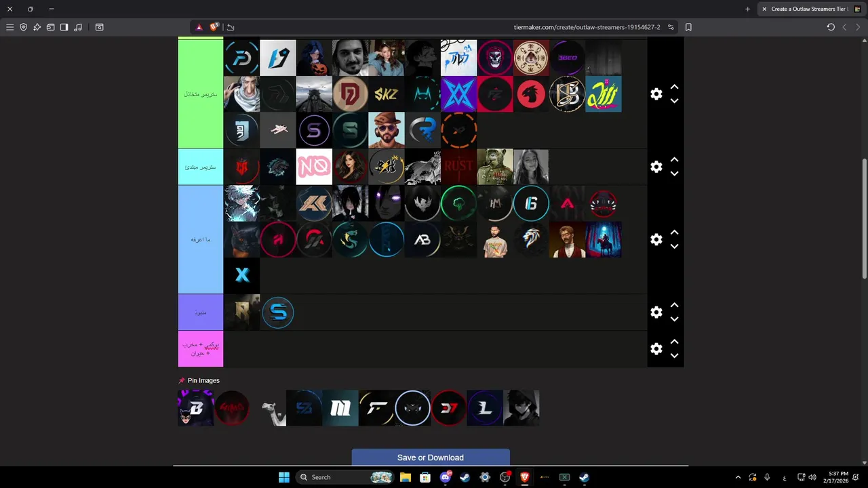Reload the page

(831, 27)
